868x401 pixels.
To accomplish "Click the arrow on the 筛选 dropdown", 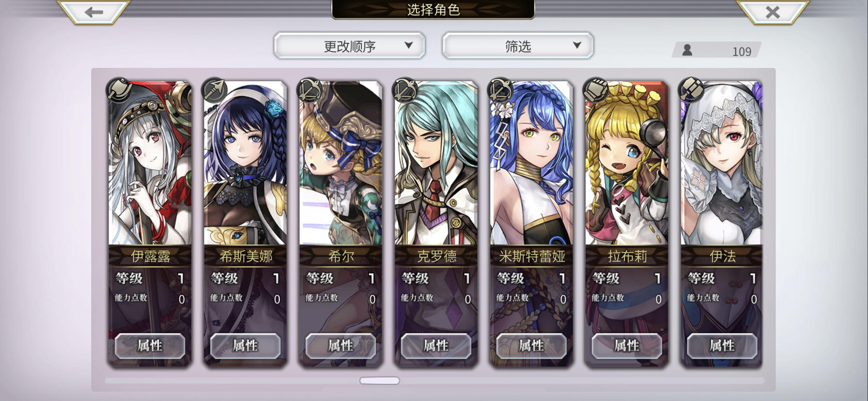I will [x=577, y=45].
